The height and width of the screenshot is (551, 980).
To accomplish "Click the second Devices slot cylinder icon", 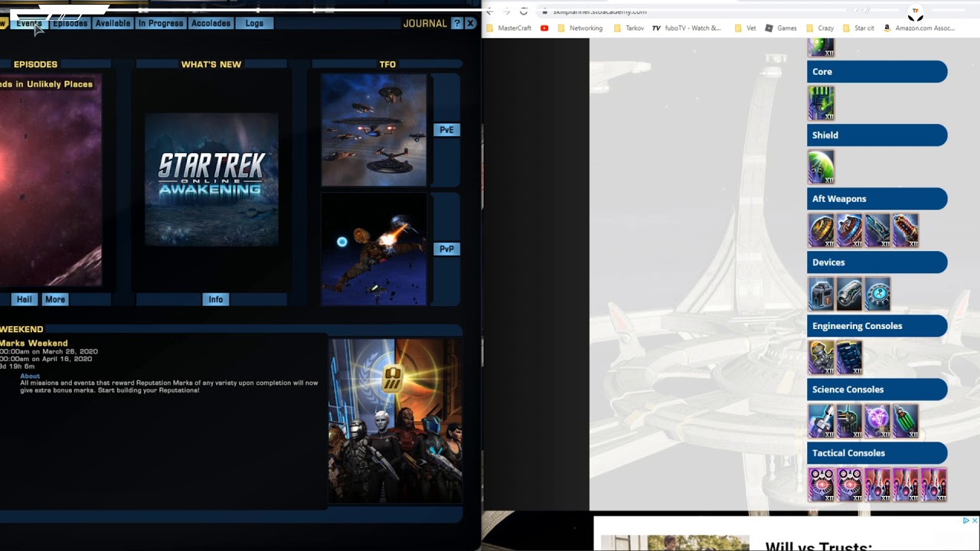I will click(849, 294).
